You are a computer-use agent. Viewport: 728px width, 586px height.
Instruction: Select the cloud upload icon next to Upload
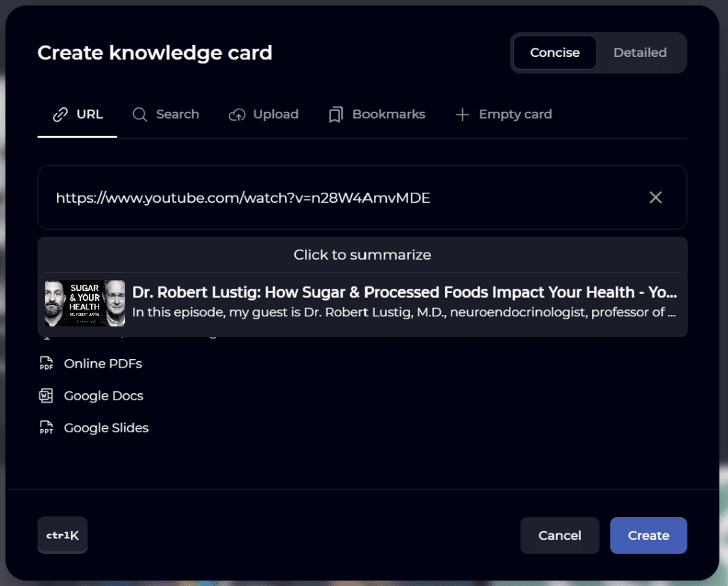click(237, 114)
